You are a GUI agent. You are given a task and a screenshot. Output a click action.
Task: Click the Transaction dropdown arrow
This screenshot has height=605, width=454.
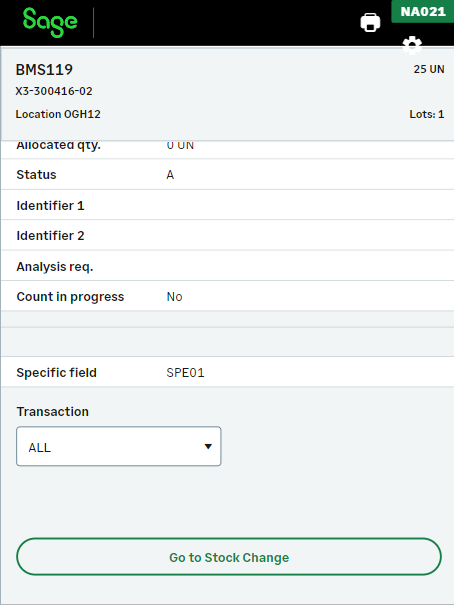(208, 446)
